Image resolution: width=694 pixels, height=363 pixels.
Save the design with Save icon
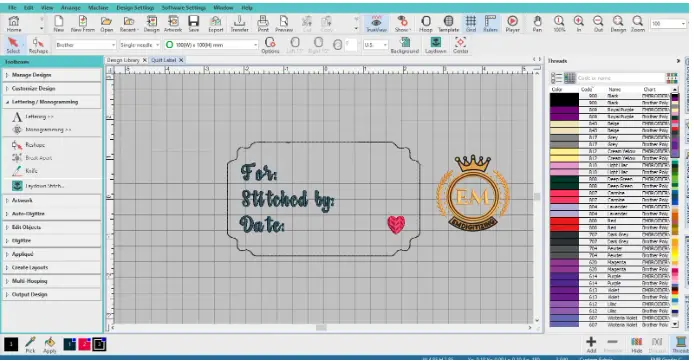(194, 23)
